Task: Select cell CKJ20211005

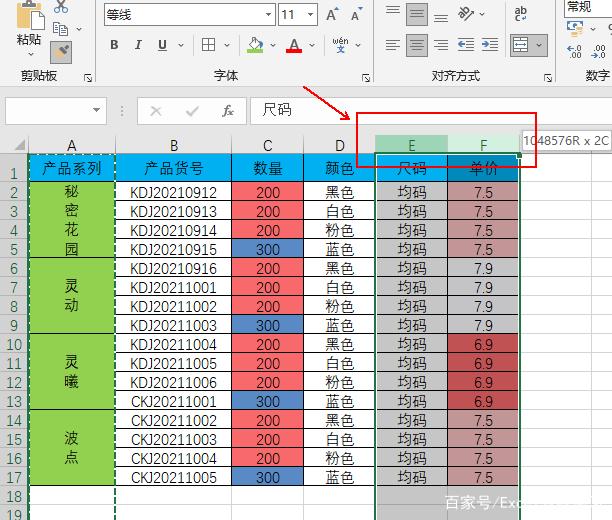Action: click(x=173, y=477)
